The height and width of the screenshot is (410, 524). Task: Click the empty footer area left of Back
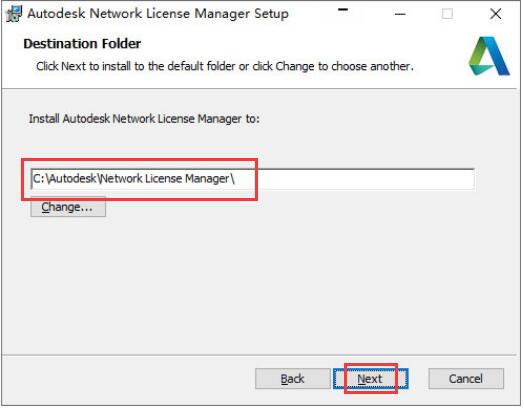[x=129, y=381]
